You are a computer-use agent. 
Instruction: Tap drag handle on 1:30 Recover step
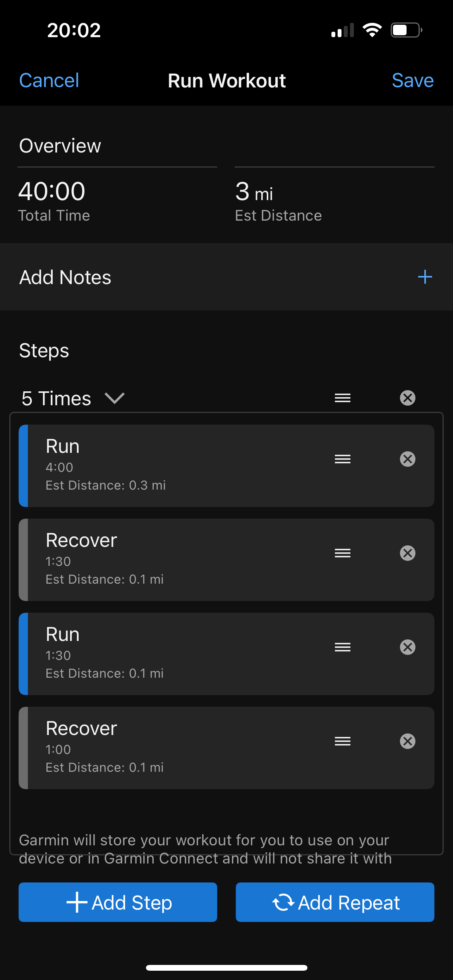[343, 553]
